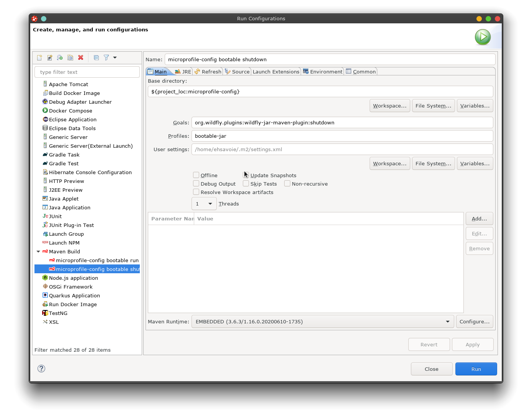Delete the selected launch configuration
The height and width of the screenshot is (416, 532).
(80, 58)
